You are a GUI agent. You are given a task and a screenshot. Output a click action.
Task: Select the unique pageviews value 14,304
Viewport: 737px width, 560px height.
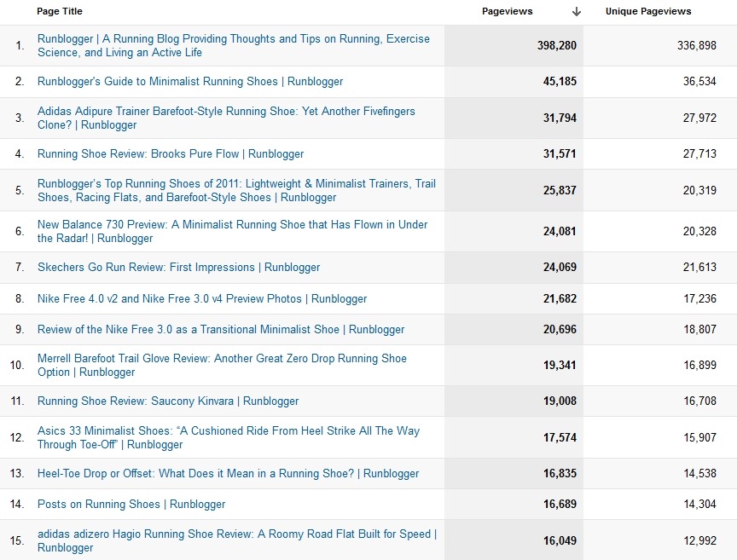coord(699,504)
